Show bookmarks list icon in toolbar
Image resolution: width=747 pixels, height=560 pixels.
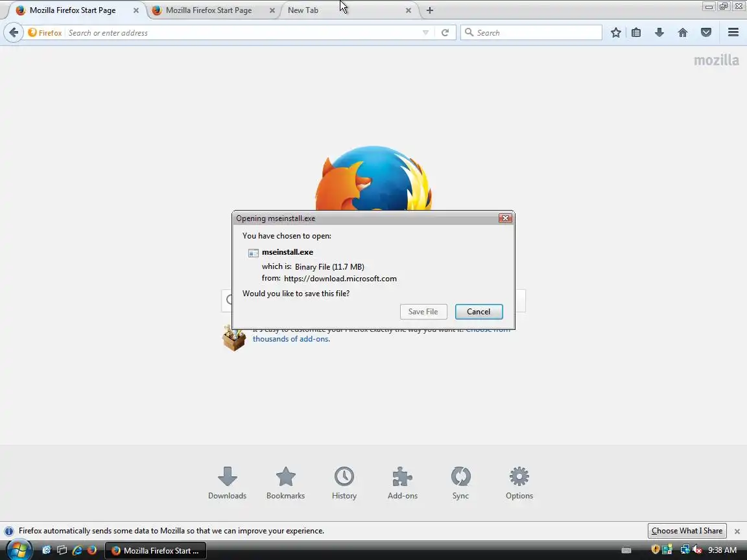pos(636,32)
